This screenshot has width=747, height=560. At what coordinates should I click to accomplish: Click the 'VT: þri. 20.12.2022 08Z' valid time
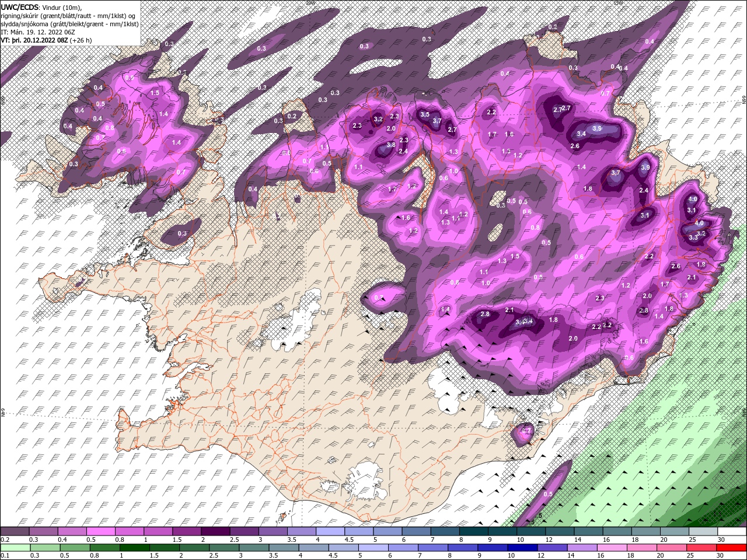pos(33,40)
